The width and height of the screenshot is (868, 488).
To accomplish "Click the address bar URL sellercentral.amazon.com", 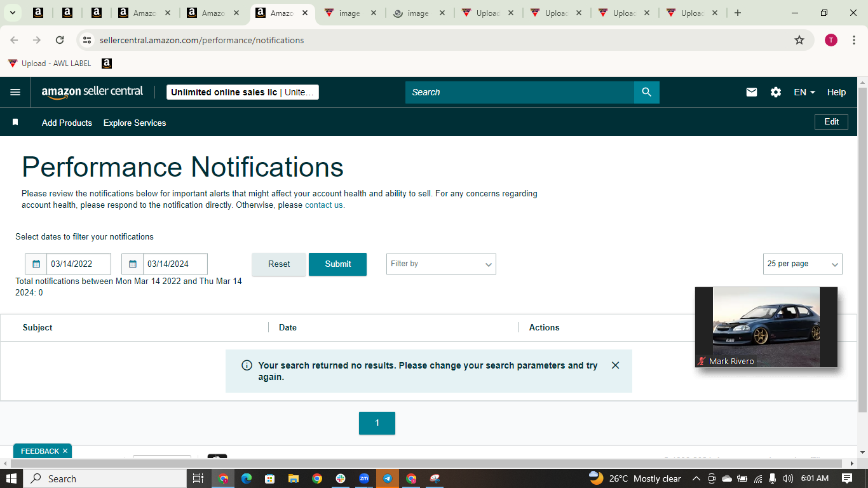I will tap(201, 40).
